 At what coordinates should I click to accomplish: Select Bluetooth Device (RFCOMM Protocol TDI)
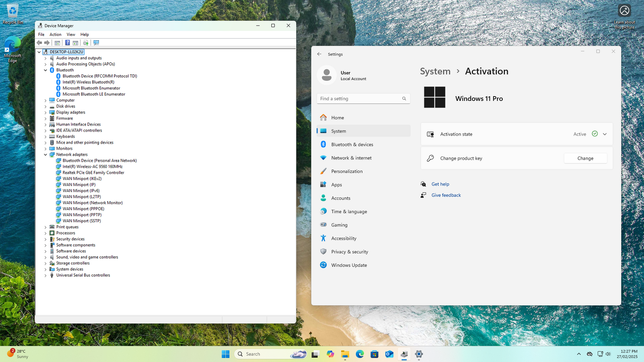coord(100,76)
